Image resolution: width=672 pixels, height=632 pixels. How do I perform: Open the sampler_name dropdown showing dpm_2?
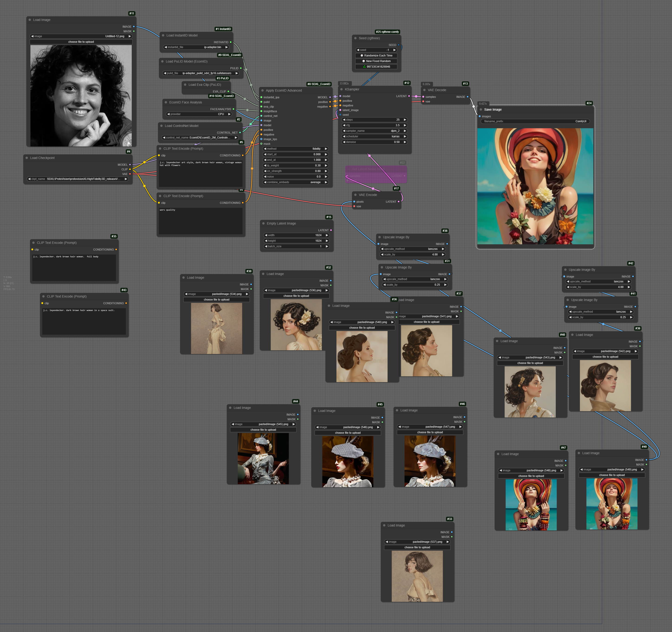tap(374, 131)
